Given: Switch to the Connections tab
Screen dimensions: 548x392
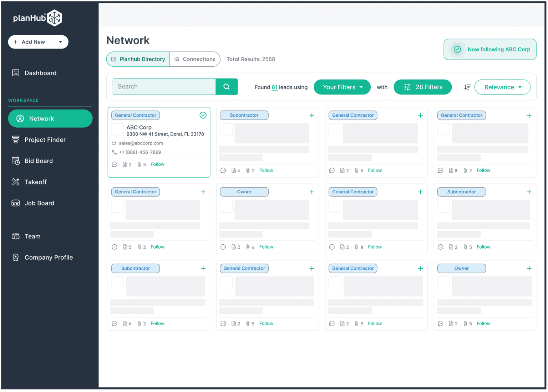Looking at the screenshot, I should pos(195,59).
